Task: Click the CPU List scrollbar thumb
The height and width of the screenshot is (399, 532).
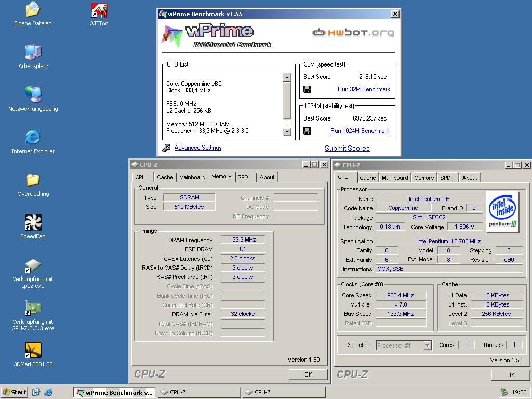Action: point(287,100)
